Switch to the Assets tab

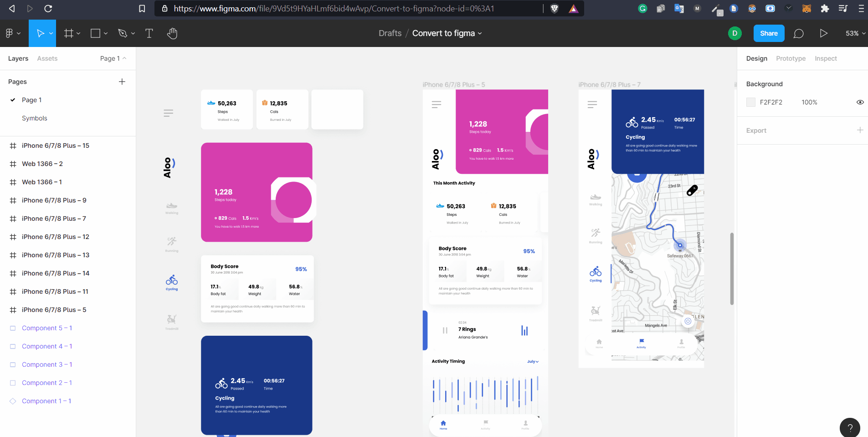47,58
